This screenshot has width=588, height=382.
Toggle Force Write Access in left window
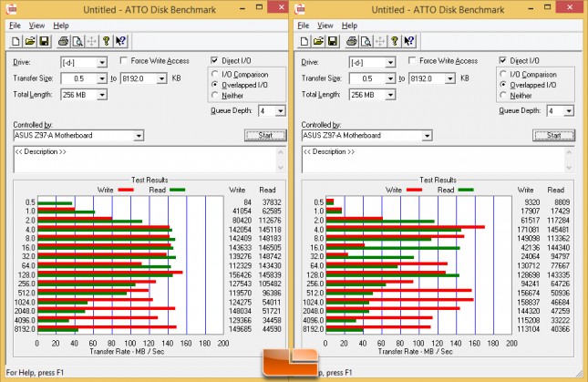tap(123, 60)
